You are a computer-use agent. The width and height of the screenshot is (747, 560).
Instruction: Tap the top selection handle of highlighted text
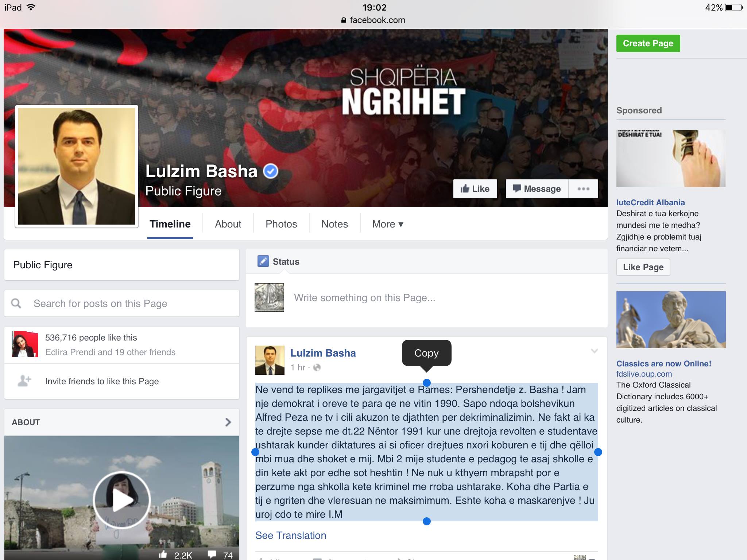coord(426,382)
